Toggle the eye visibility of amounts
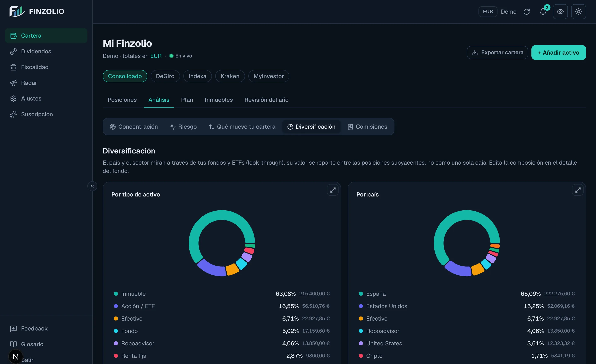Viewport: 596px width, 364px height. pyautogui.click(x=560, y=12)
